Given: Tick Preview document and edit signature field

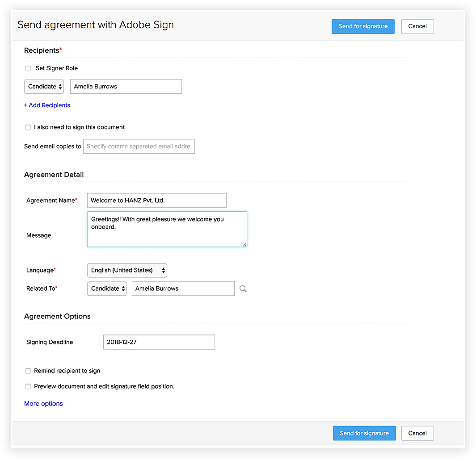Looking at the screenshot, I should [28, 386].
